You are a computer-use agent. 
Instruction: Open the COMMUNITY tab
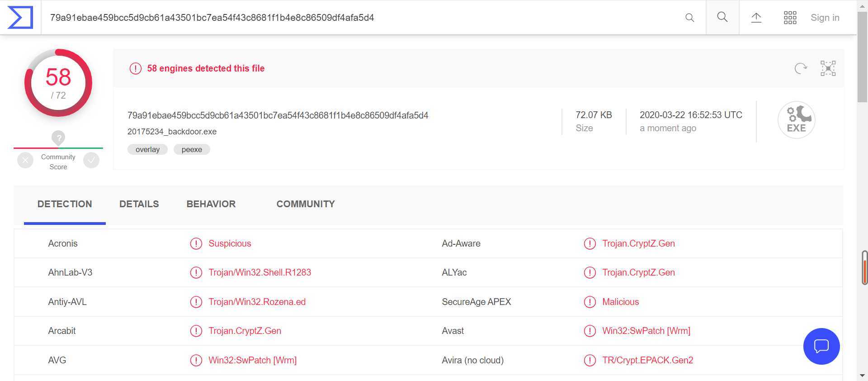coord(306,204)
